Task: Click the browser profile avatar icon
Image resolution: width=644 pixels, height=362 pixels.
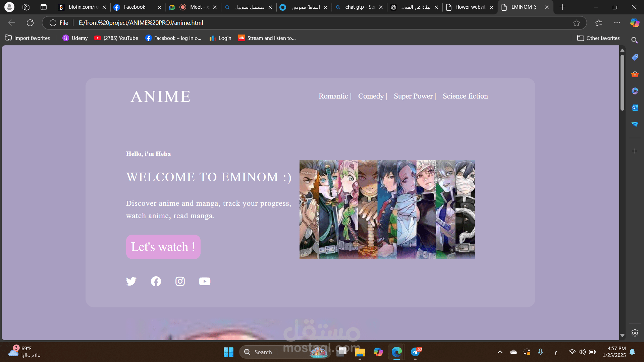Action: [x=9, y=7]
